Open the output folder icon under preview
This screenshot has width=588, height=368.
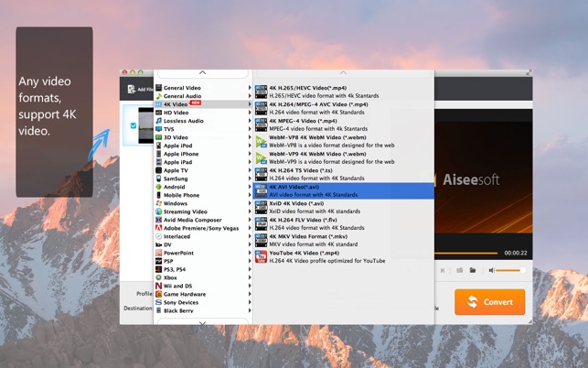(x=473, y=270)
